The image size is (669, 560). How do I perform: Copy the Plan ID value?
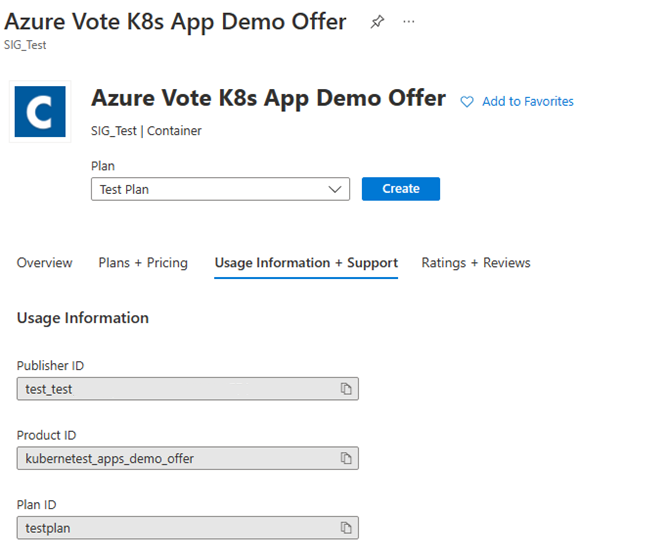pyautogui.click(x=346, y=527)
